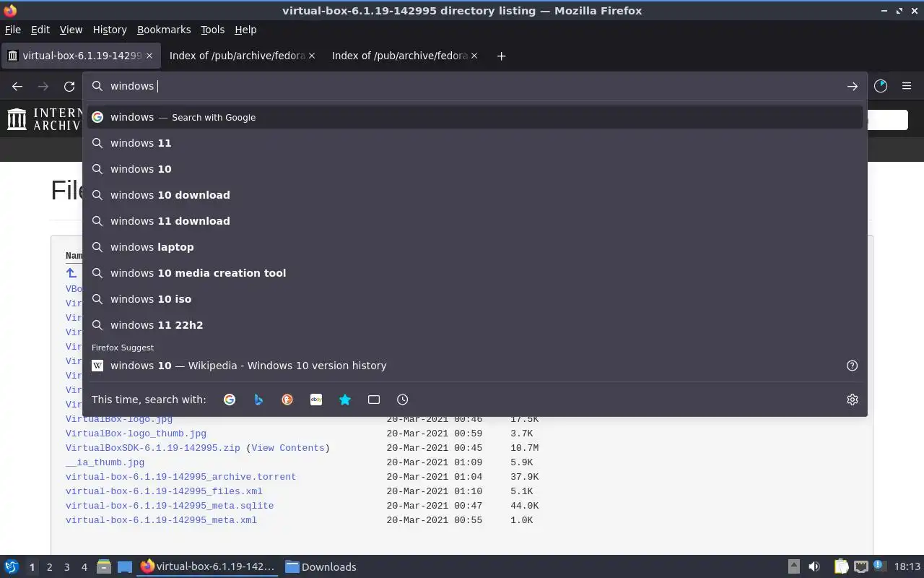924x578 pixels.
Task: Search in Bookmarks using star icon
Action: [345, 400]
